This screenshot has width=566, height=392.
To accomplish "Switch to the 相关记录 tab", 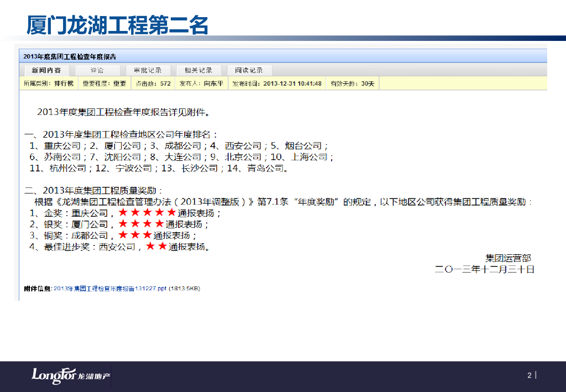I will tap(198, 70).
